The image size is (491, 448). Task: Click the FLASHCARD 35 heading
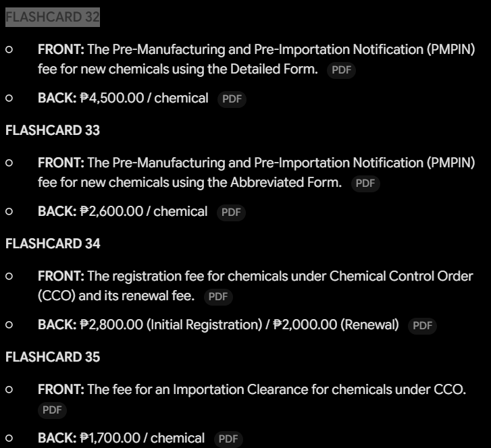[x=53, y=357]
